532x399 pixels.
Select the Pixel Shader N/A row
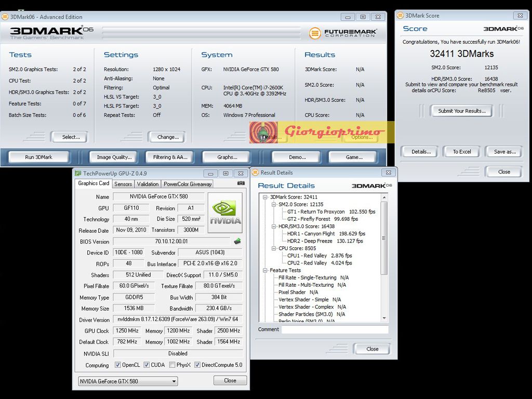point(298,292)
